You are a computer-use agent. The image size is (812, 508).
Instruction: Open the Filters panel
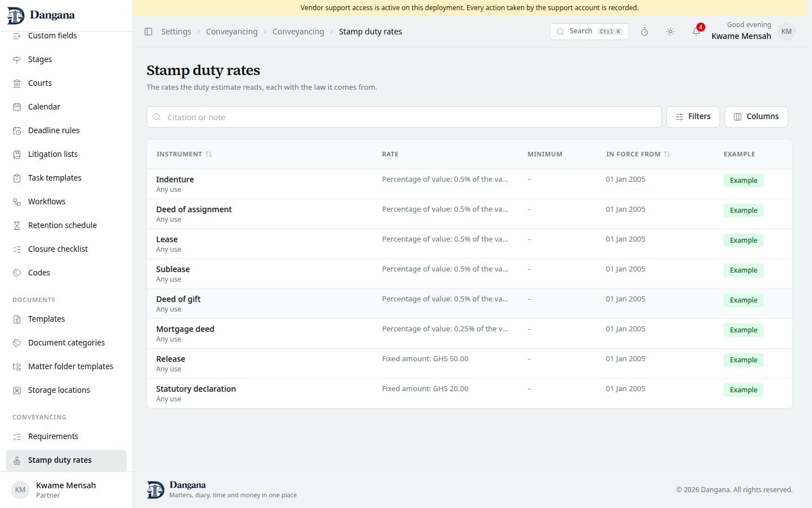(x=693, y=117)
